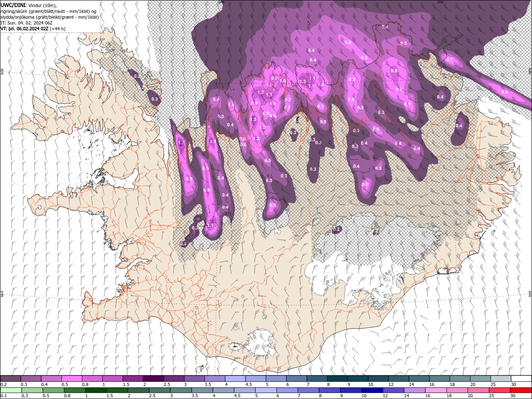This screenshot has width=532, height=399.
Task: Click the darkest green lower swatch between 1 and 1.5
Action: [x=96, y=390]
